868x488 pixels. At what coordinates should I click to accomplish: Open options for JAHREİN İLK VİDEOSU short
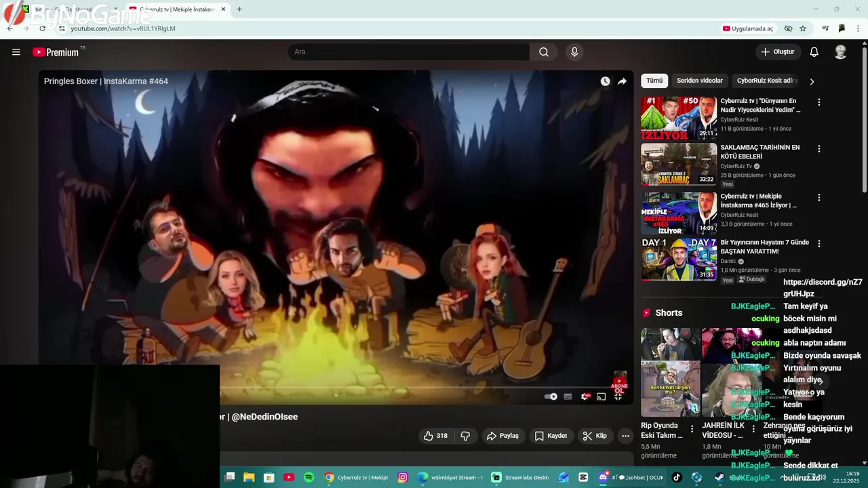click(x=753, y=429)
